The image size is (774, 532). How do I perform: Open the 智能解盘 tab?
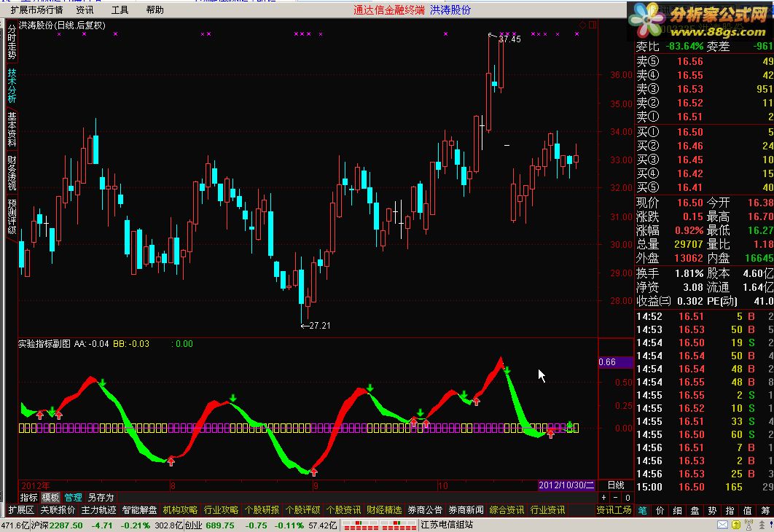140,510
